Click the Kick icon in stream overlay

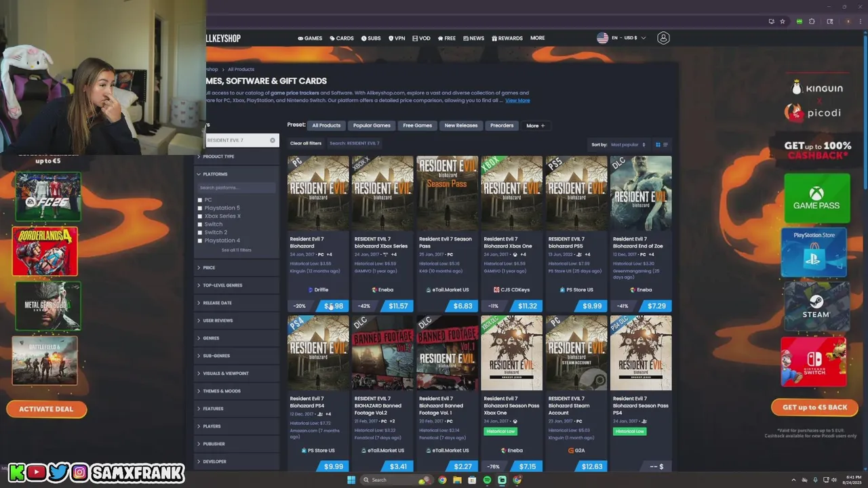(x=16, y=472)
